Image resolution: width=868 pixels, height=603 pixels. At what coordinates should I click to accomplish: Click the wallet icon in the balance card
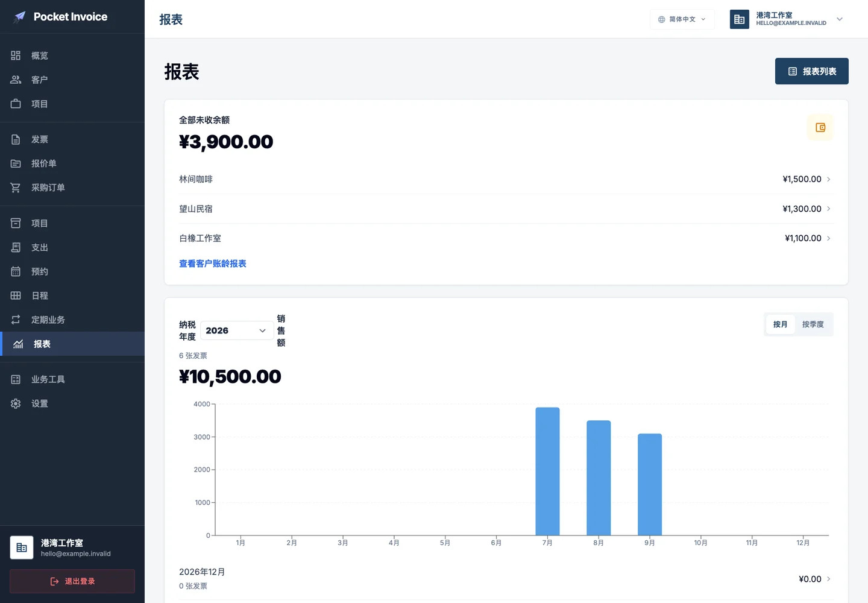[820, 127]
